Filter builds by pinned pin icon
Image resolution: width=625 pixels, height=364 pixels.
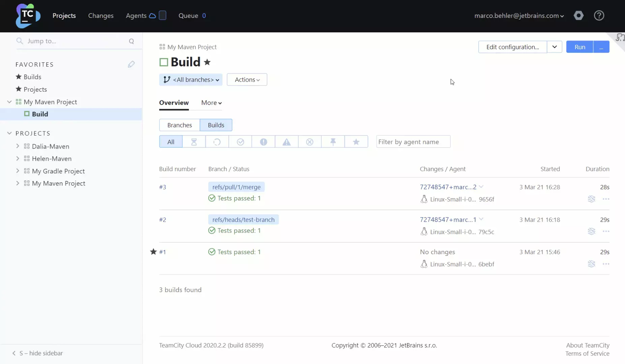(333, 142)
